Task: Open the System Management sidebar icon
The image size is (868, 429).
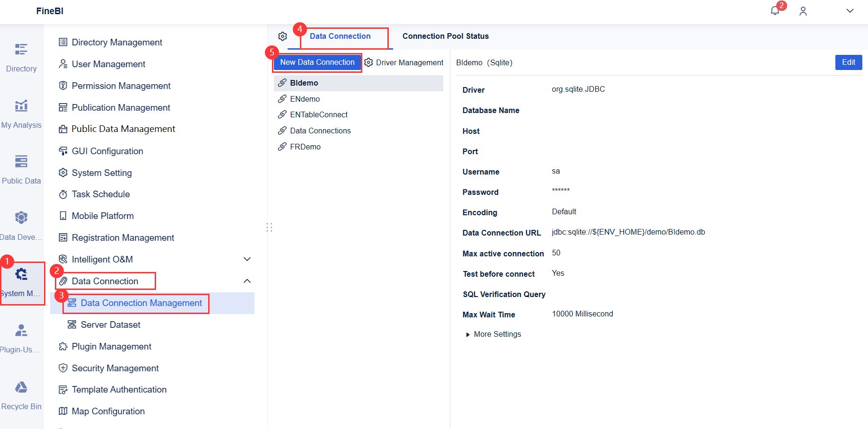Action: pos(21,281)
